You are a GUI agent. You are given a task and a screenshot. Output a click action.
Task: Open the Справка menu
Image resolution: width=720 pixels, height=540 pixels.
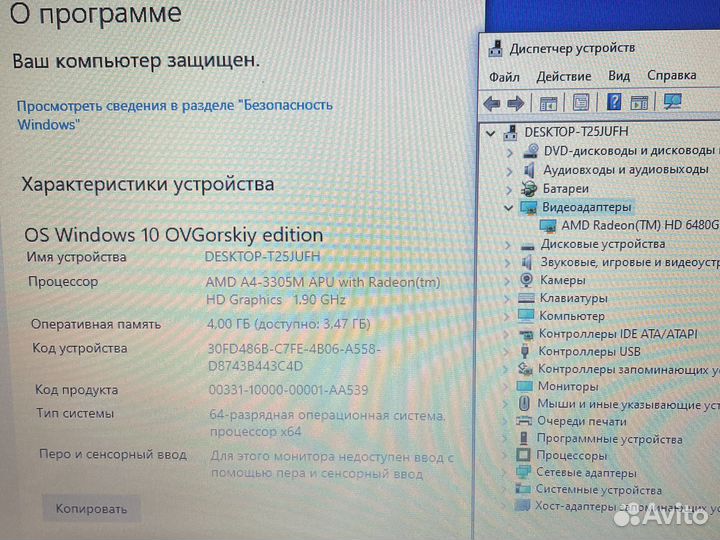point(672,75)
